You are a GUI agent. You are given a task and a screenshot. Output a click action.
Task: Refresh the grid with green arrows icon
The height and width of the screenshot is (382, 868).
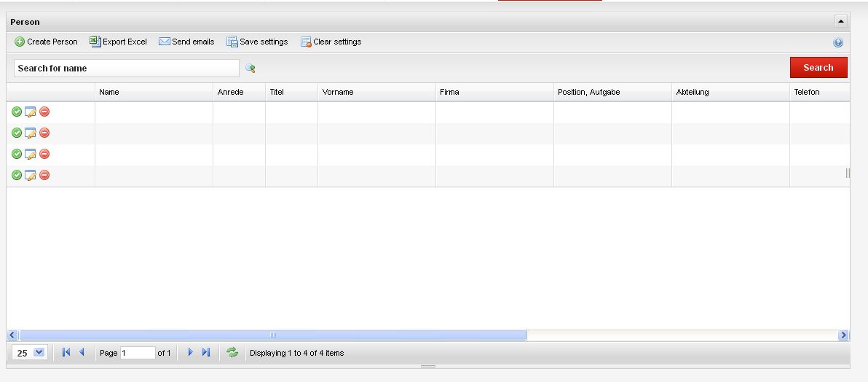click(232, 352)
